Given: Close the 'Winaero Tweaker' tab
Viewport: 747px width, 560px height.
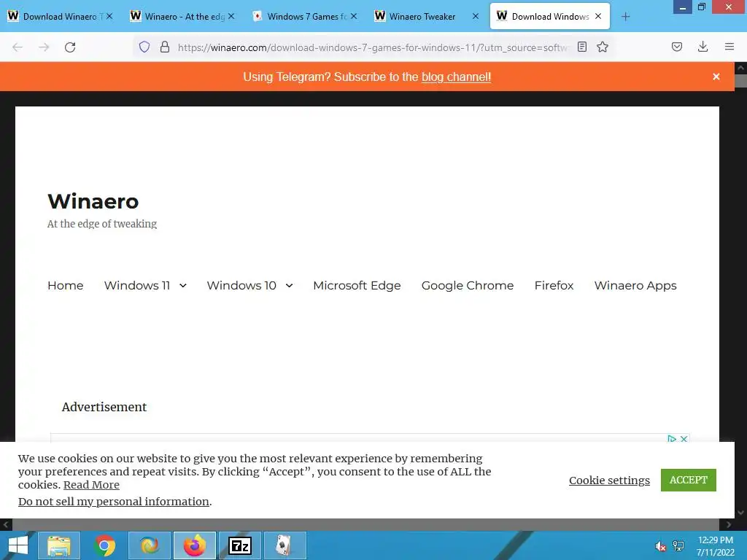Looking at the screenshot, I should [x=476, y=16].
